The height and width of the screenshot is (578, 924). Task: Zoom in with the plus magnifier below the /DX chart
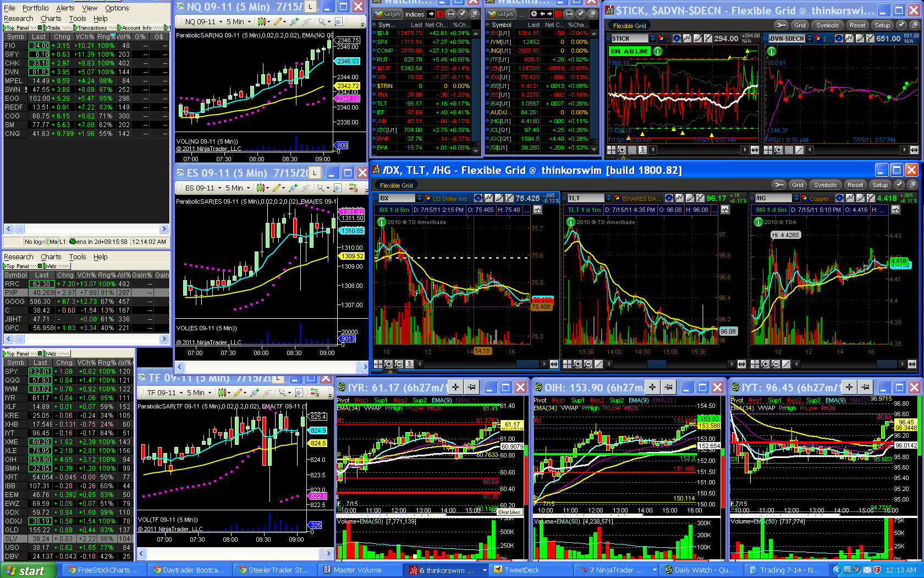(389, 364)
